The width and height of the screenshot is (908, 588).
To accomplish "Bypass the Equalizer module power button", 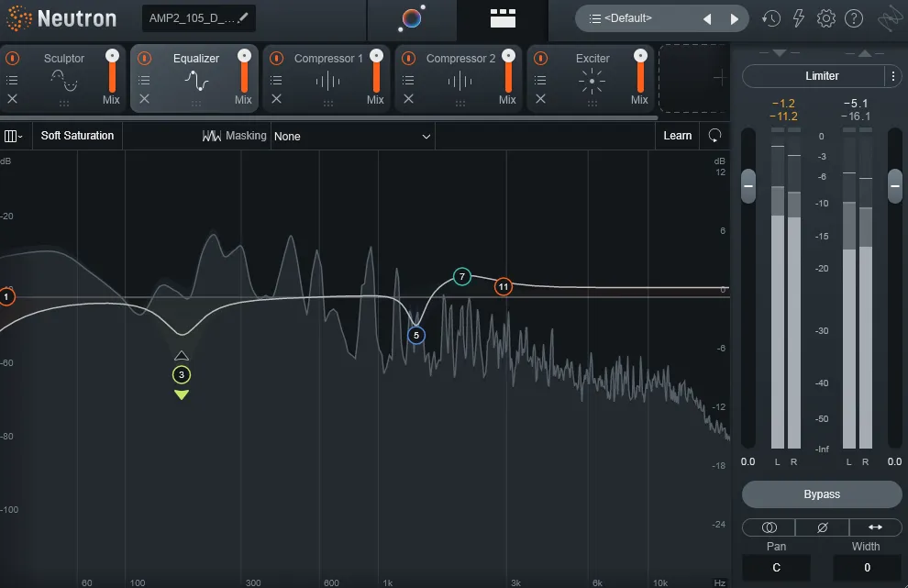I will click(143, 57).
